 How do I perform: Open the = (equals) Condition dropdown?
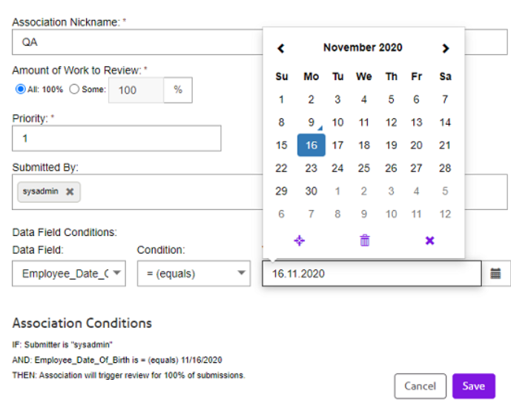click(194, 273)
